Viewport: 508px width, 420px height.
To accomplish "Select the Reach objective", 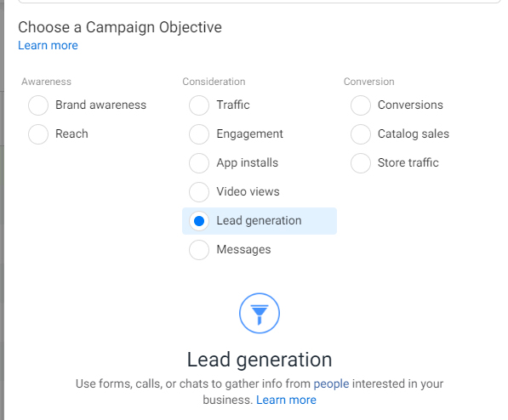I will click(38, 134).
